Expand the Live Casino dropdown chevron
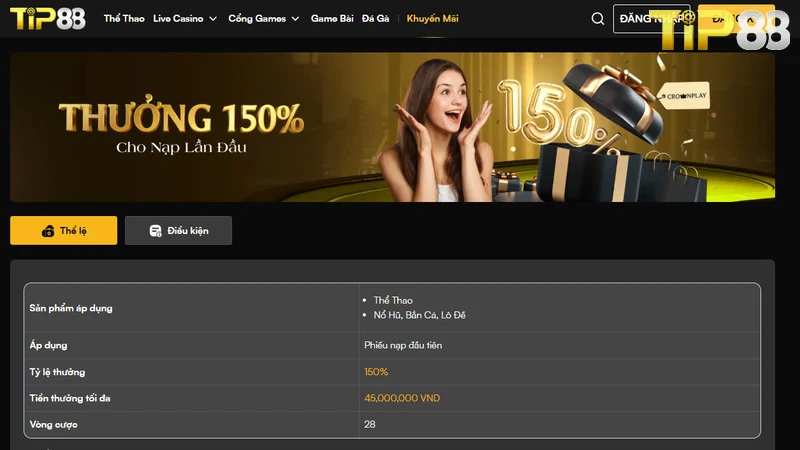The height and width of the screenshot is (450, 800). (x=213, y=19)
